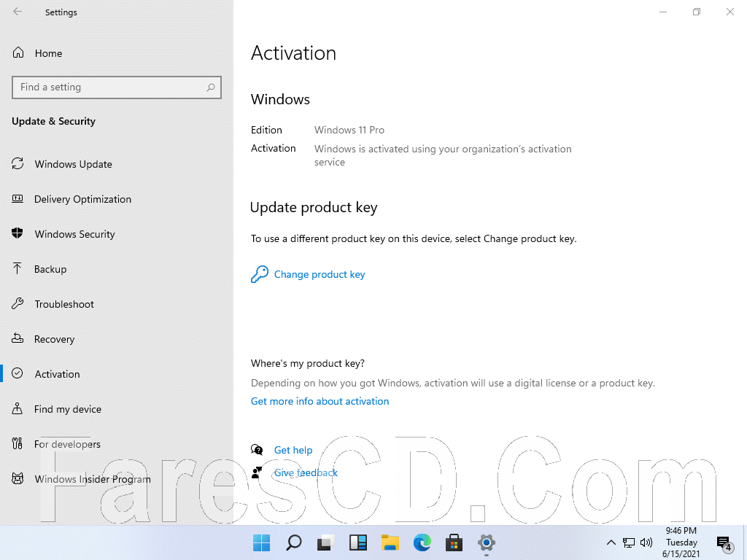Open Microsoft Store from the taskbar
The width and height of the screenshot is (747, 560).
(x=454, y=542)
